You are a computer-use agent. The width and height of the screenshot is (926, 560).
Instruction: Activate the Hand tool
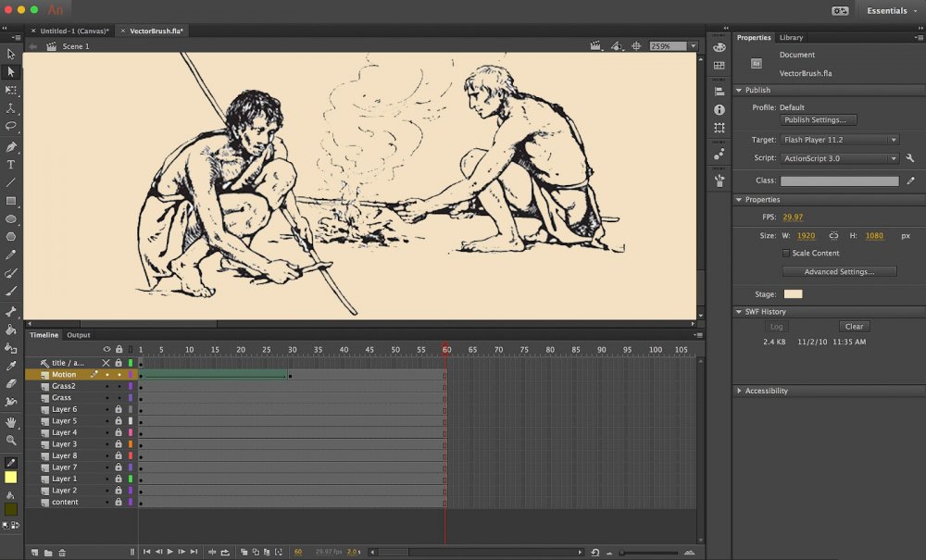pos(11,422)
